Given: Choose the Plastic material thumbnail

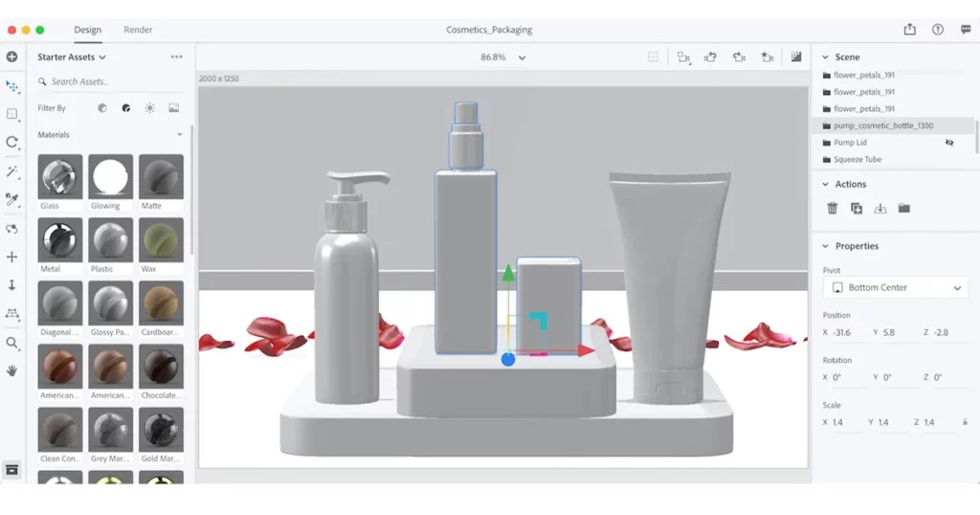Looking at the screenshot, I should [111, 240].
